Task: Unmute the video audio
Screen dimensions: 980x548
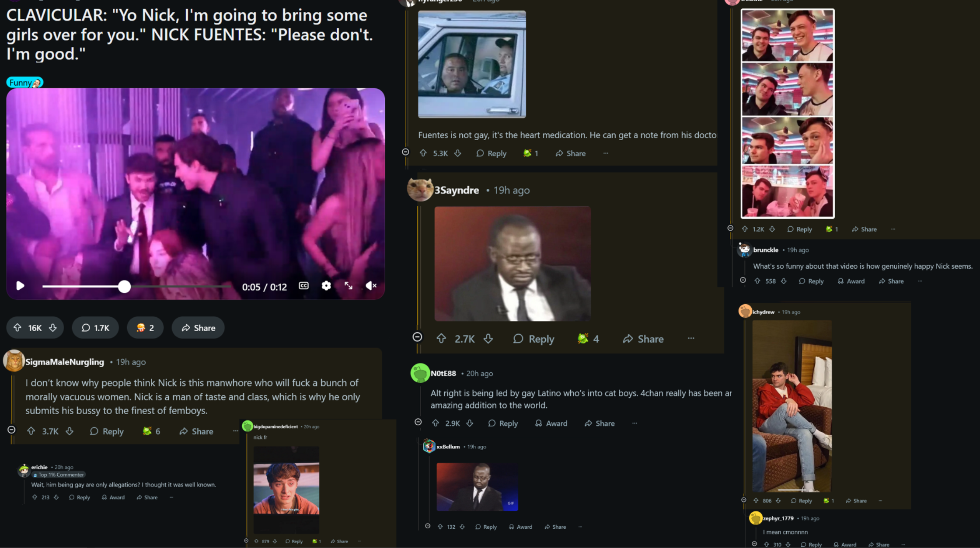Action: point(371,286)
